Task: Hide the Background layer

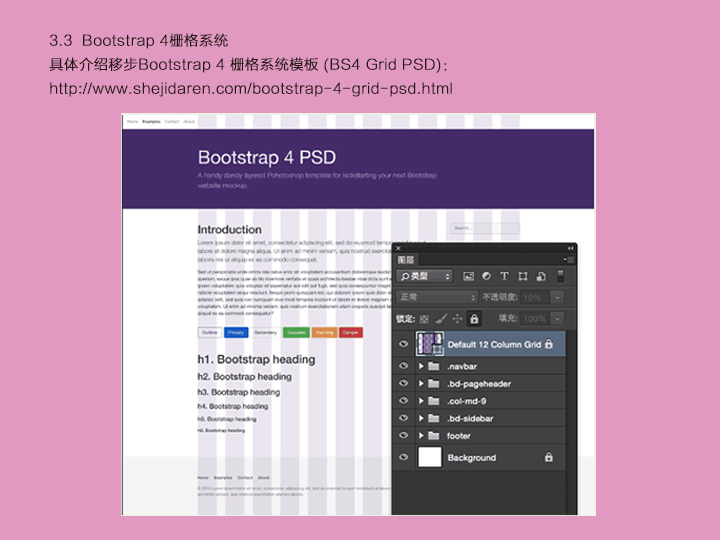Action: click(x=404, y=457)
